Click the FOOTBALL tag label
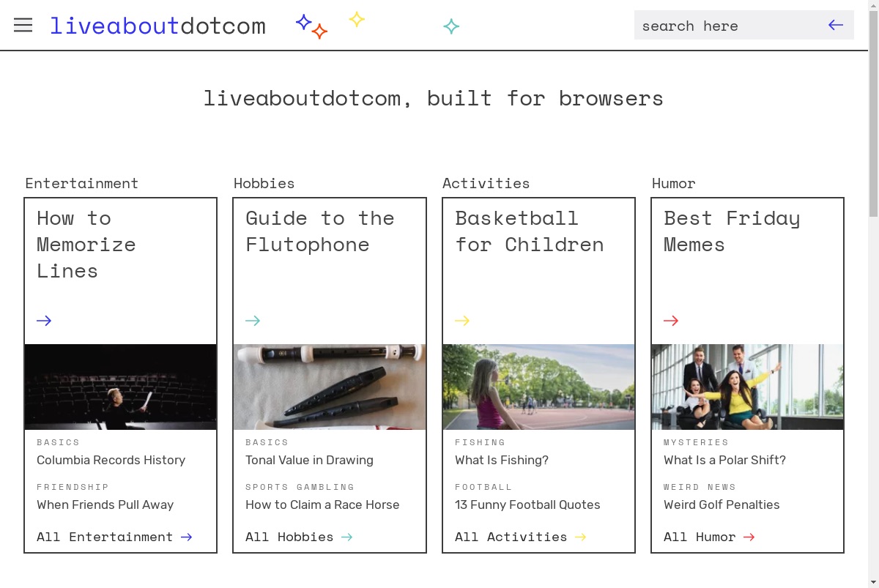The height and width of the screenshot is (588, 879). pos(483,487)
